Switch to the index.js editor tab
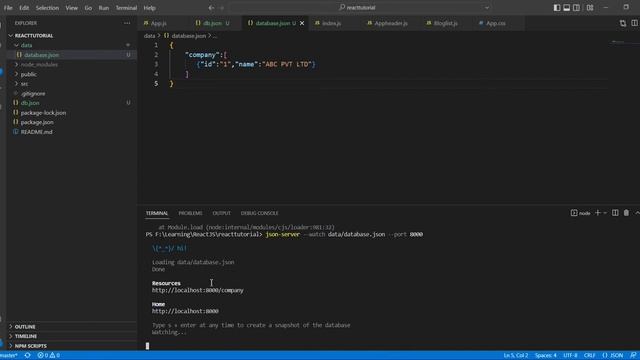This screenshot has width=640, height=360. tap(331, 23)
